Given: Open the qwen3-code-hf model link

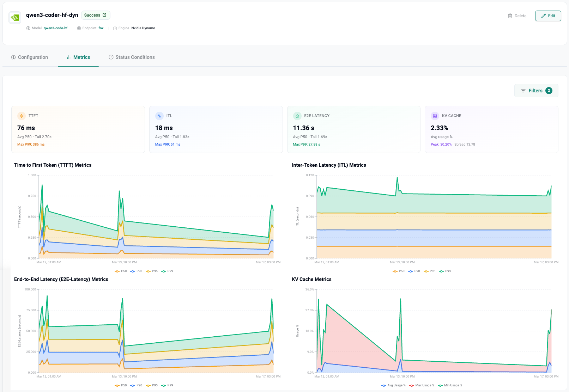Looking at the screenshot, I should point(55,28).
